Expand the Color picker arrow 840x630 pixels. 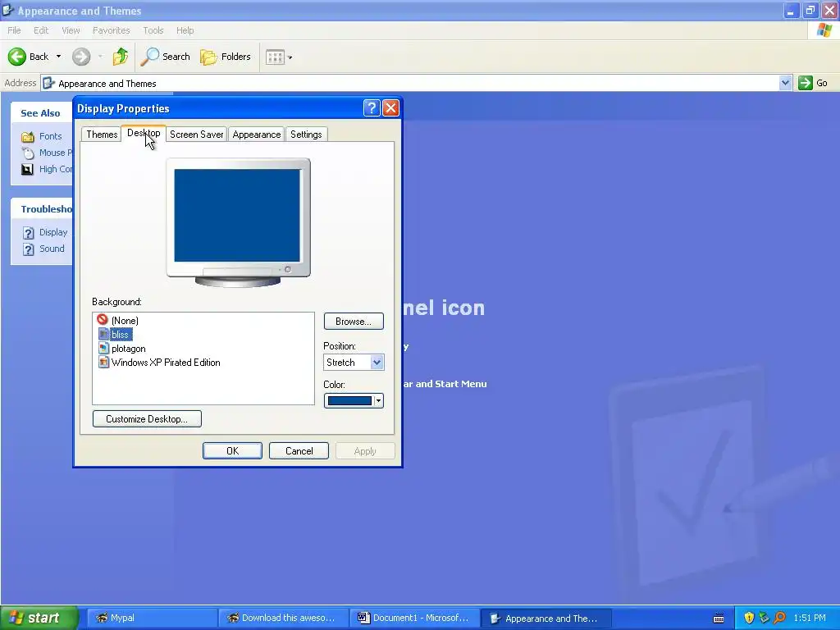coord(378,400)
